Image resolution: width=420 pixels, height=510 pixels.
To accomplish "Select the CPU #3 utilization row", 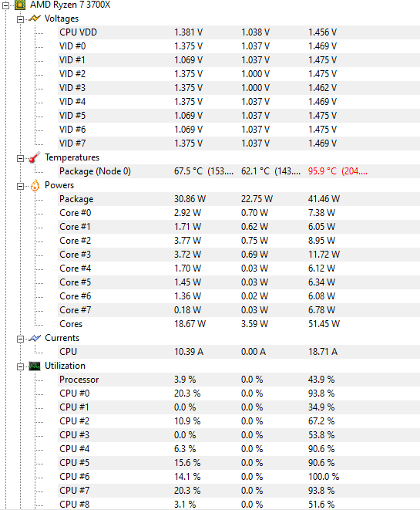I will 238,435.
